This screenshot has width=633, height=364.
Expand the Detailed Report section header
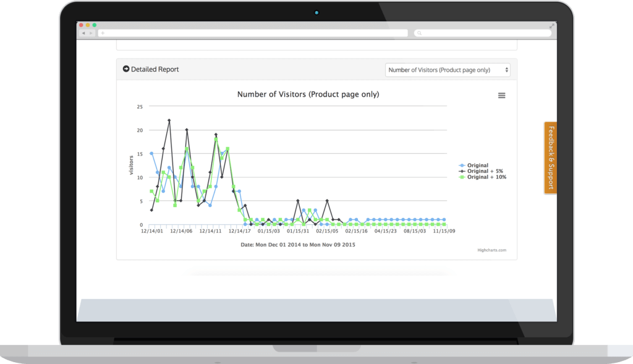tap(155, 69)
